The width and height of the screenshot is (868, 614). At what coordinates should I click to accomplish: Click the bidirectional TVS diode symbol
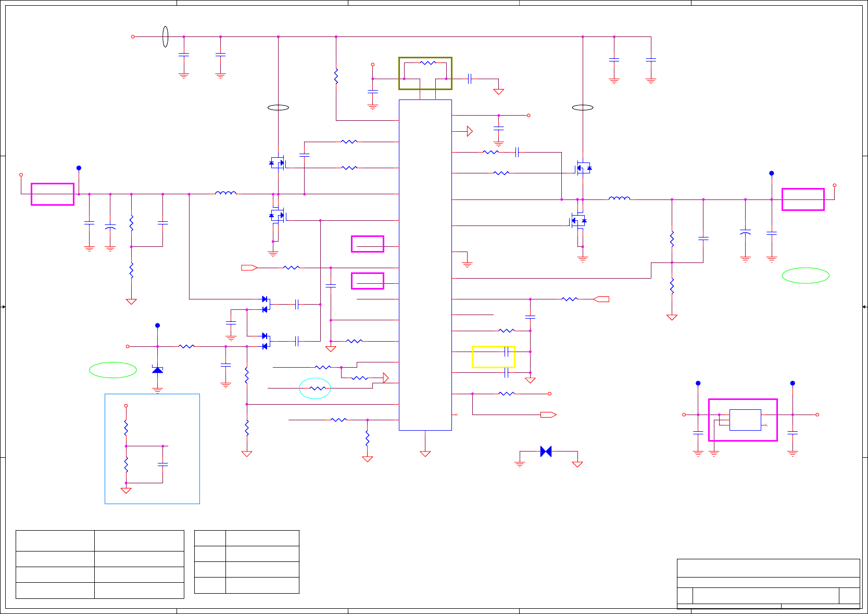546,452
